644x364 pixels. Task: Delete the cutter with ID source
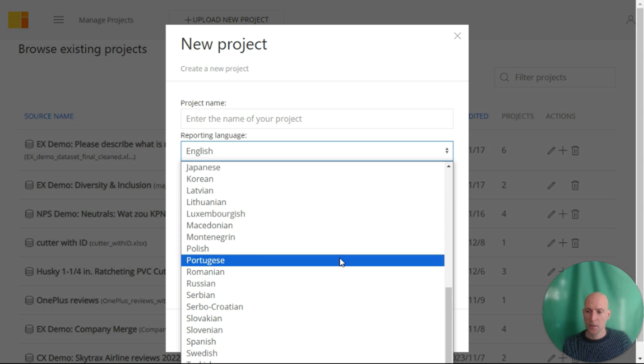(575, 243)
